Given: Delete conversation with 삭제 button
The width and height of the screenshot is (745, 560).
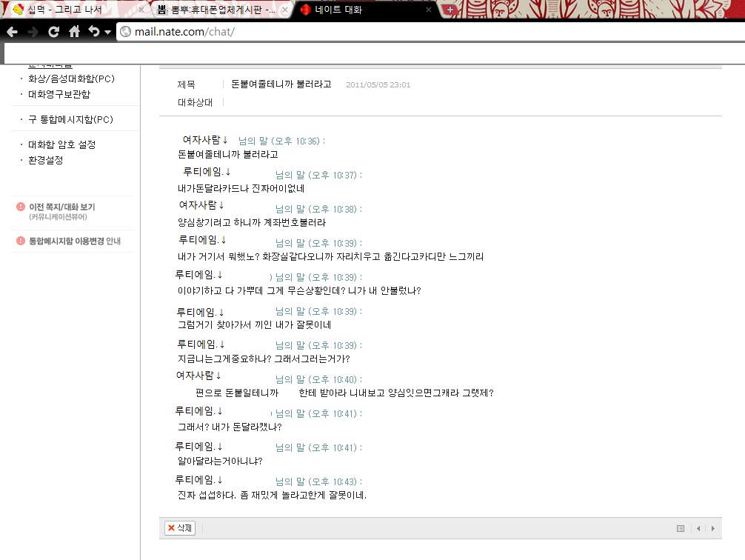Looking at the screenshot, I should tap(180, 528).
